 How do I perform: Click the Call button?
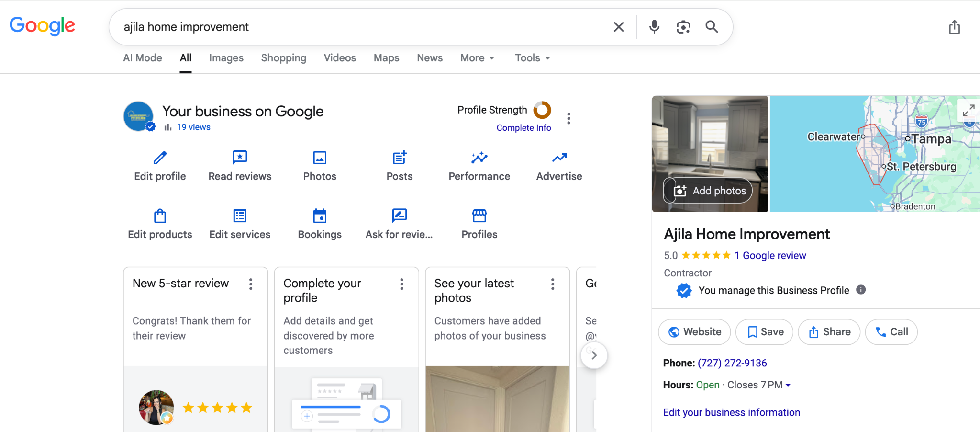[x=891, y=332]
